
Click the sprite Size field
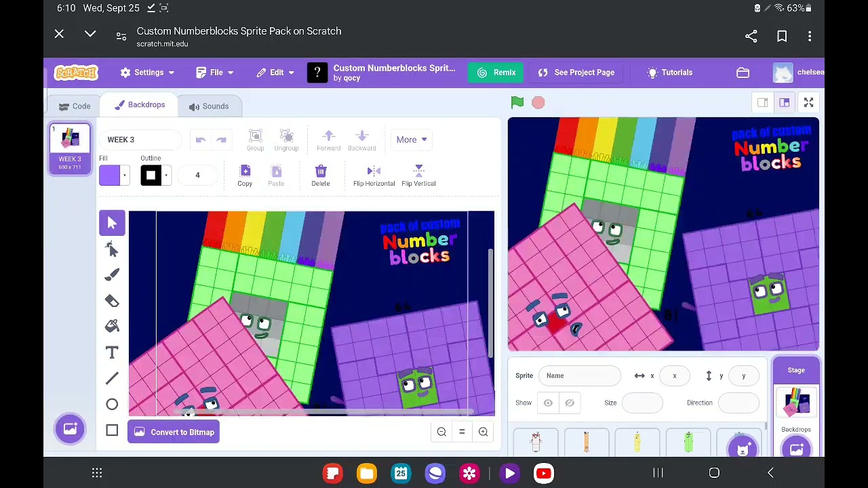(642, 403)
